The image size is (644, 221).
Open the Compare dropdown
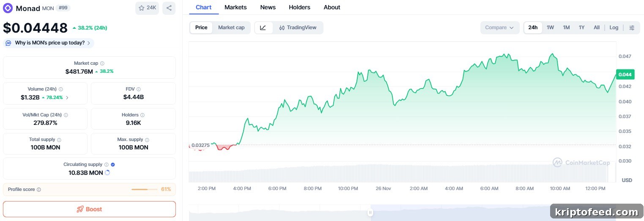point(500,28)
